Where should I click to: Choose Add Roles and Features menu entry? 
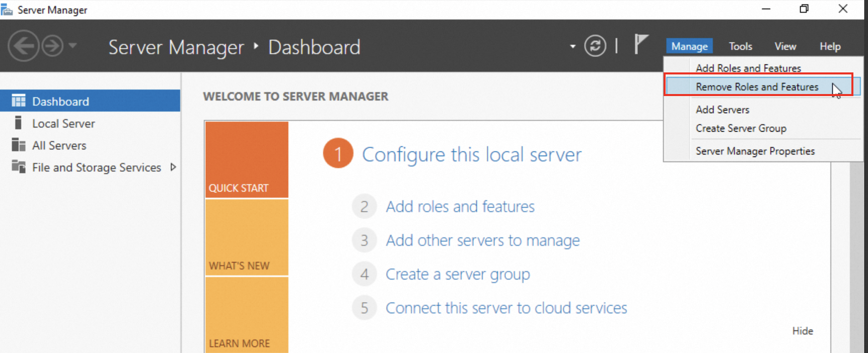pos(748,68)
